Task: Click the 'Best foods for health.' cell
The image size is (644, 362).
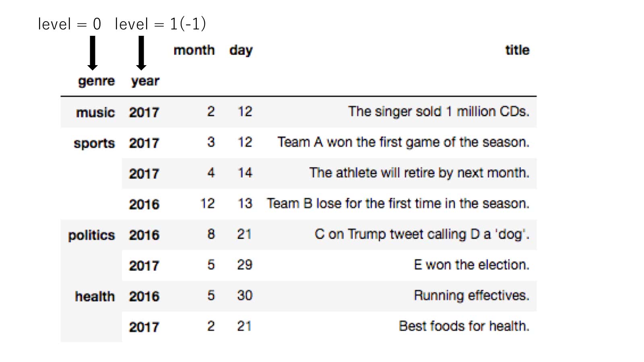Action: tap(464, 326)
